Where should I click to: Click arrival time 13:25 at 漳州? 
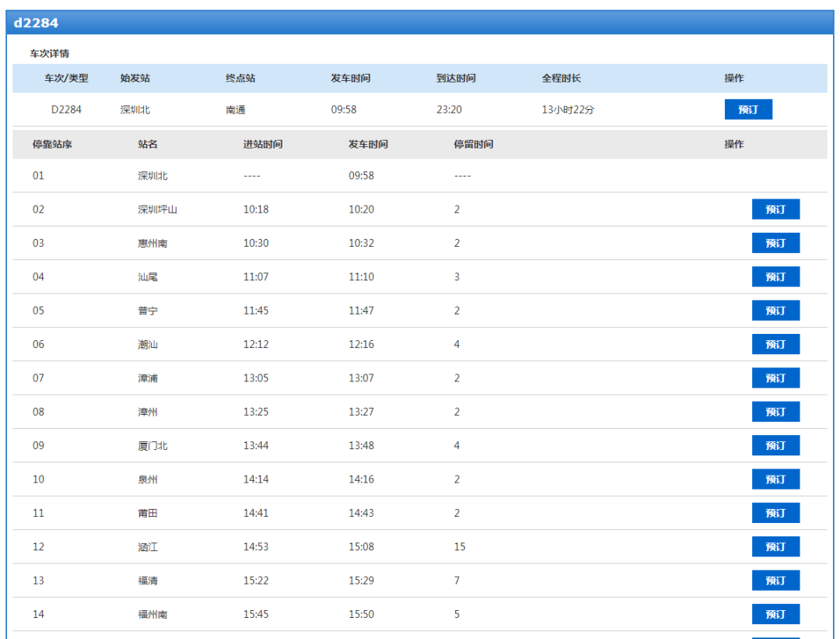click(256, 413)
